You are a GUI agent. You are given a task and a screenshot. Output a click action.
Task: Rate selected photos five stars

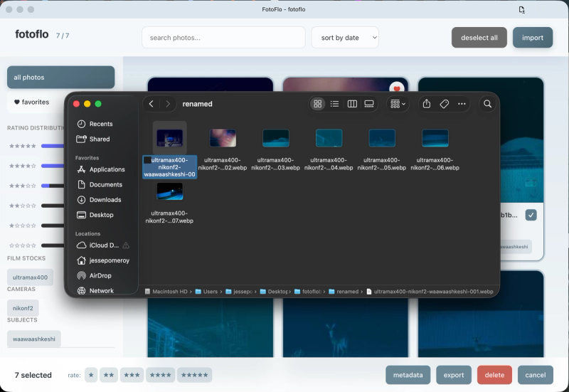[x=194, y=375]
